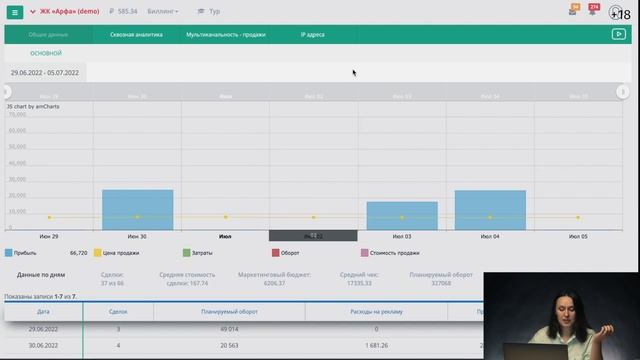Click the Июн 30 blue profit bar
Viewport: 640px width, 360px height.
(x=138, y=210)
